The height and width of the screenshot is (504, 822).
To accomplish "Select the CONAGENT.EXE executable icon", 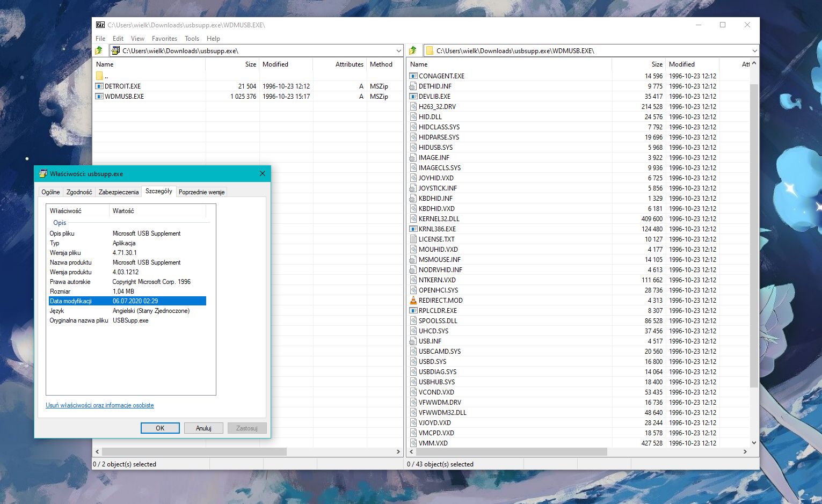I will (x=413, y=76).
